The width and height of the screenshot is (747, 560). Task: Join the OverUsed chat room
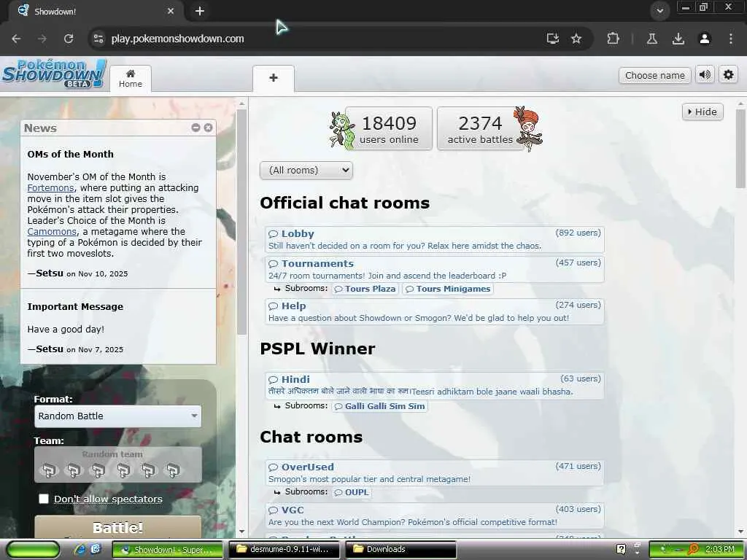(x=435, y=472)
